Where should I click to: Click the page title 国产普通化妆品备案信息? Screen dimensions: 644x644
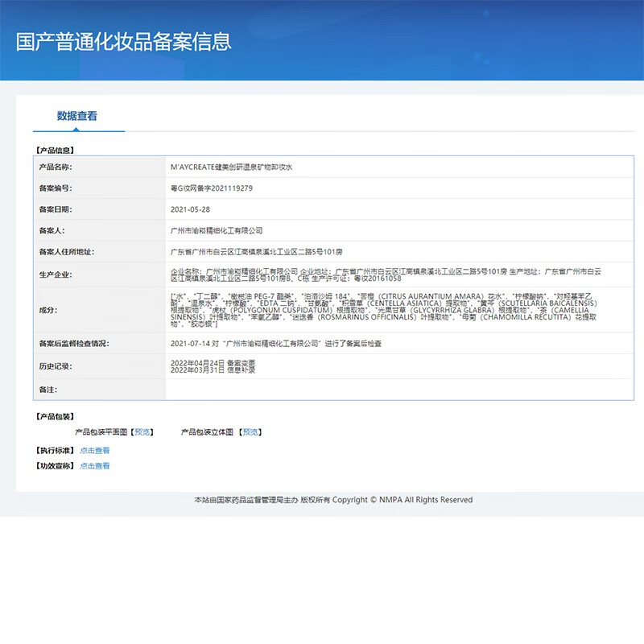coord(124,42)
